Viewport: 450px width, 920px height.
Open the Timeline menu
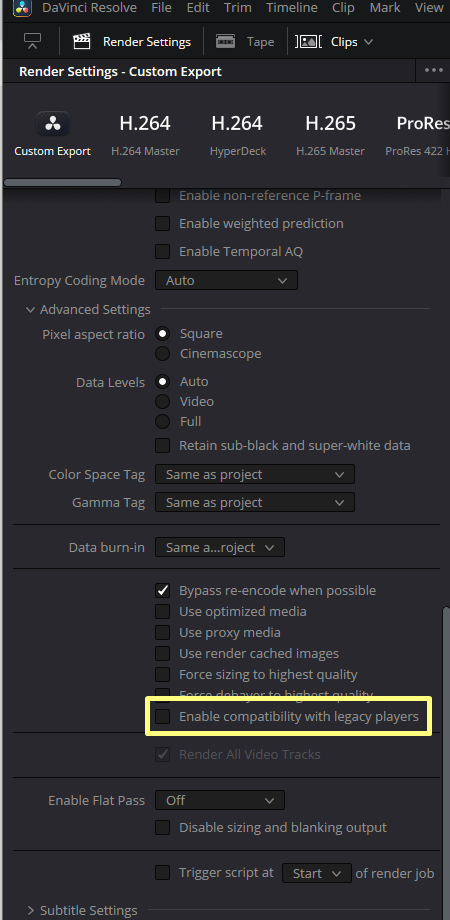(x=292, y=8)
